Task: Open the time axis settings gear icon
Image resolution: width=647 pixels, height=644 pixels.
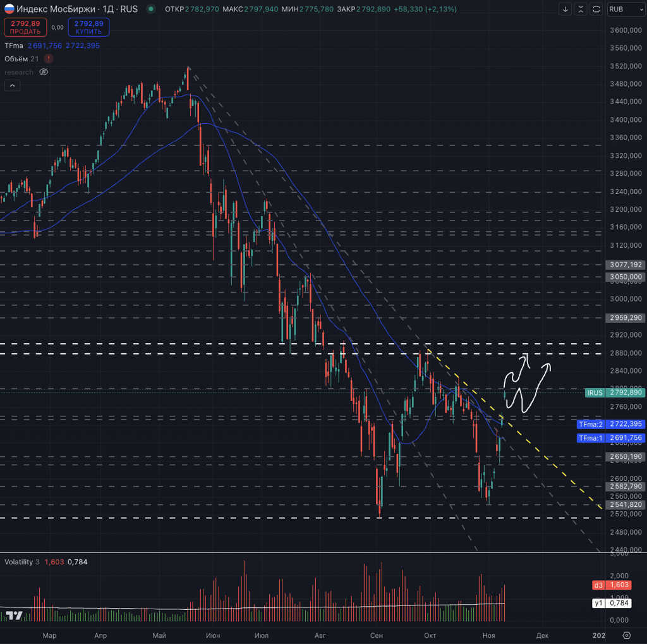Action: 626,635
